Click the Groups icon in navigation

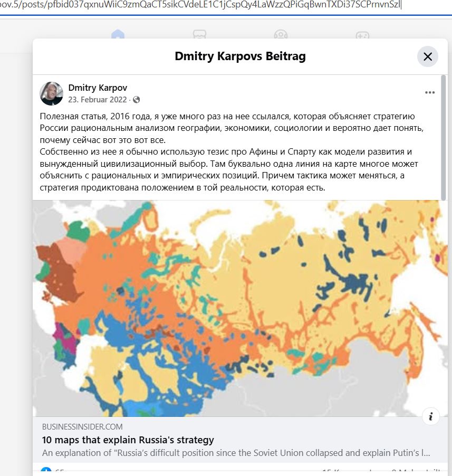[281, 34]
